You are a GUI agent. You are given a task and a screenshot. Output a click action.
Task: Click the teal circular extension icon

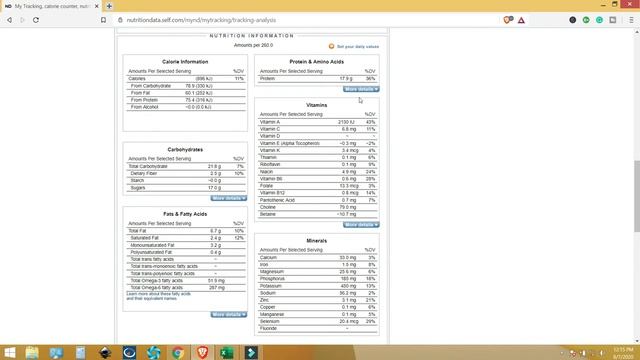(600, 20)
